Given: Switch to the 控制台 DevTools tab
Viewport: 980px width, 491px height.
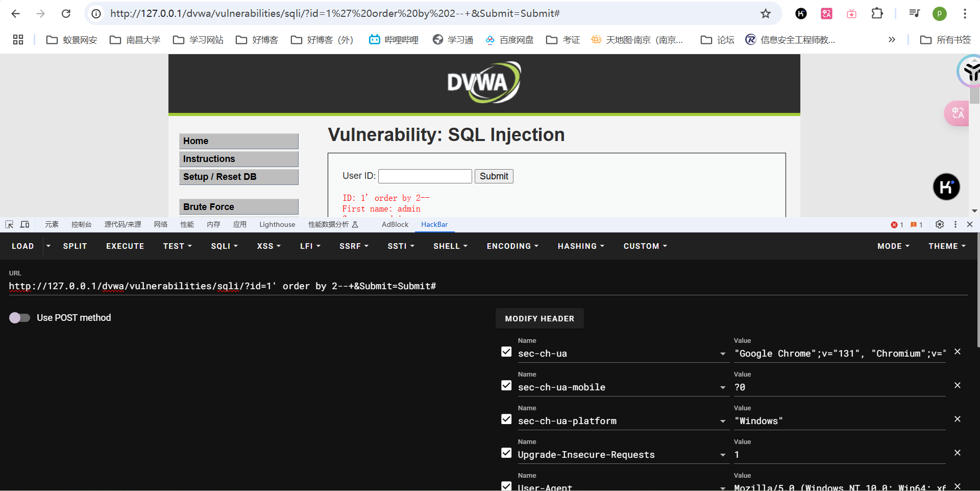Looking at the screenshot, I should pyautogui.click(x=82, y=224).
